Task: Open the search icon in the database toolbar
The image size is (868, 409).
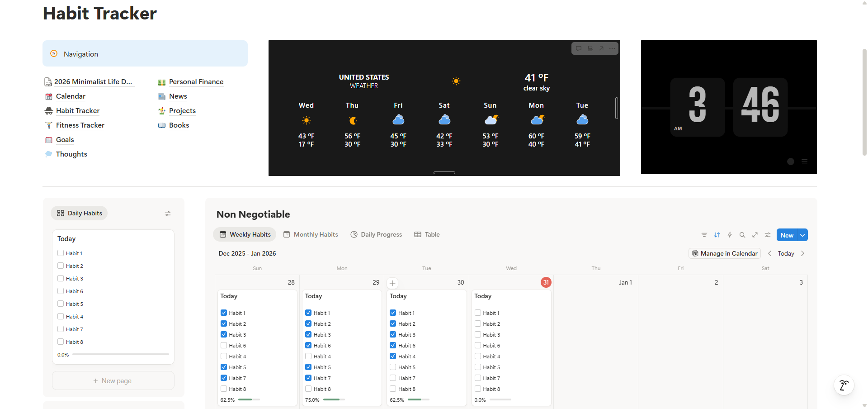Action: pyautogui.click(x=742, y=235)
